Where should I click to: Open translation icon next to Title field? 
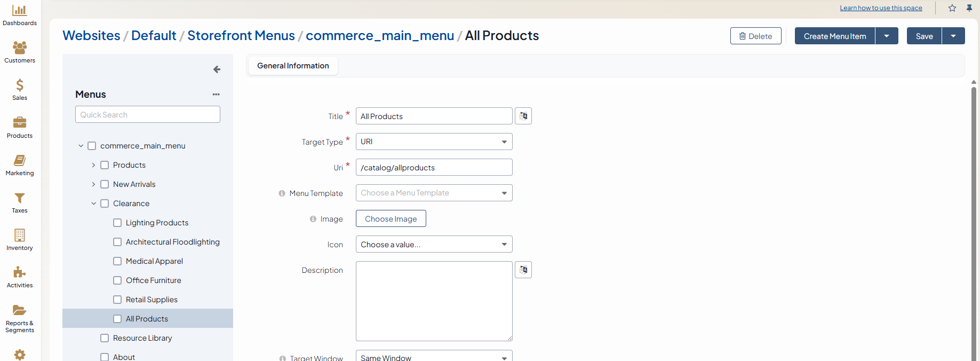point(523,116)
